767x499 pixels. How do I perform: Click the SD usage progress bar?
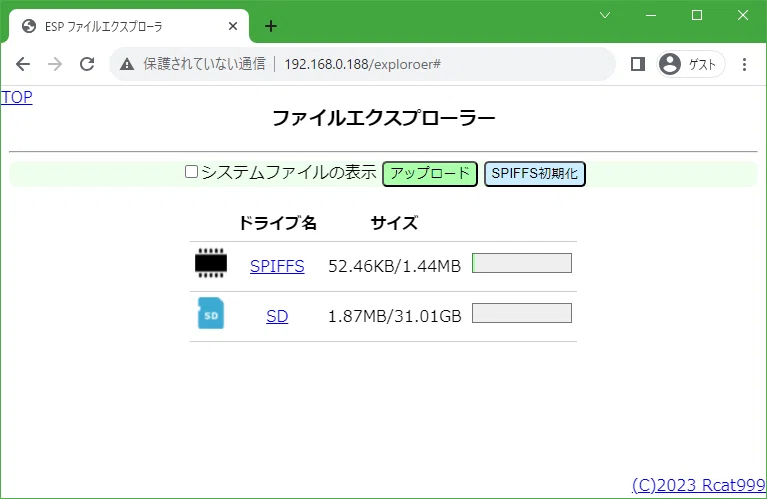coord(522,313)
